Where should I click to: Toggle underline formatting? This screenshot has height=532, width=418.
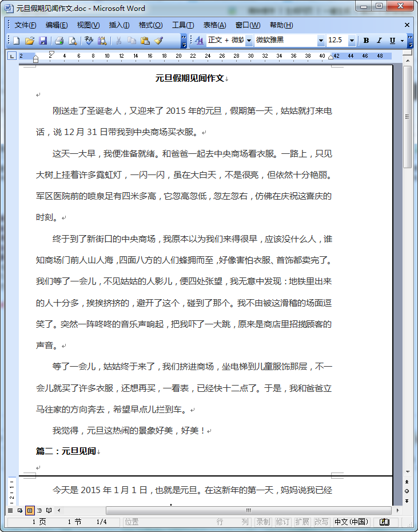pos(392,41)
